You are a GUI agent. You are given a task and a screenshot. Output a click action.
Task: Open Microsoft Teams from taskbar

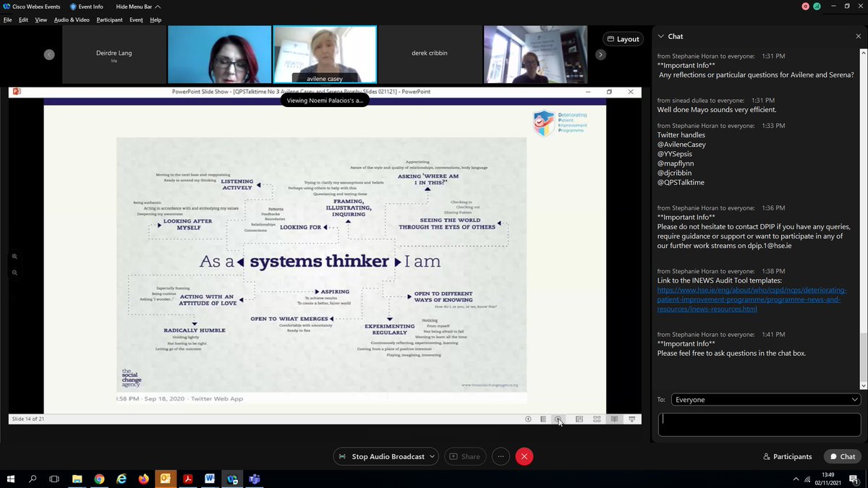[254, 479]
